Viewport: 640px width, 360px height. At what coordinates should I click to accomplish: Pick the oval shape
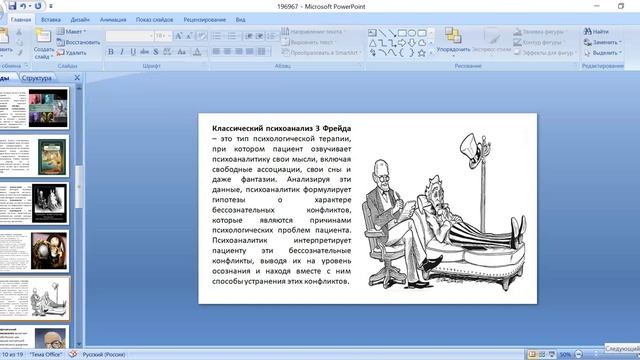[x=411, y=33]
